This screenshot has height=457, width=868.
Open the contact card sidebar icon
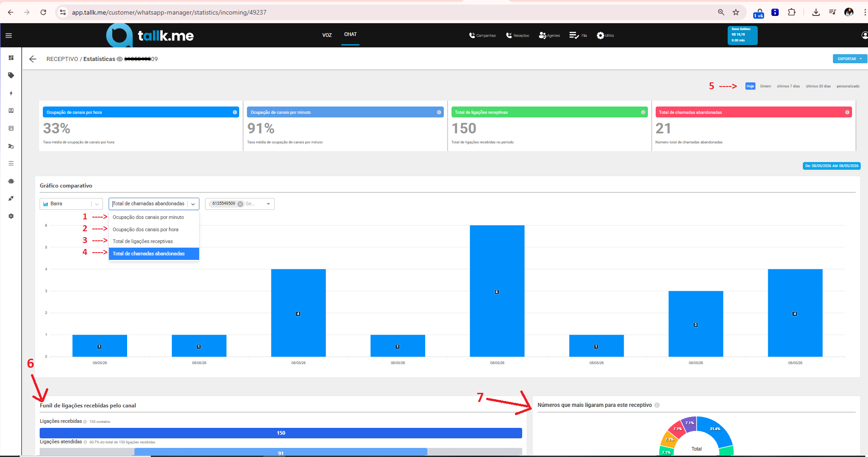pyautogui.click(x=11, y=111)
